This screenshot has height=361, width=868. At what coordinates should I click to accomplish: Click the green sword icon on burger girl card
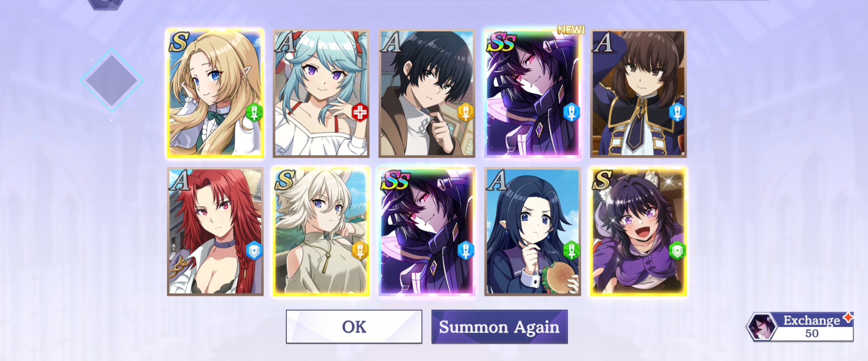(571, 250)
